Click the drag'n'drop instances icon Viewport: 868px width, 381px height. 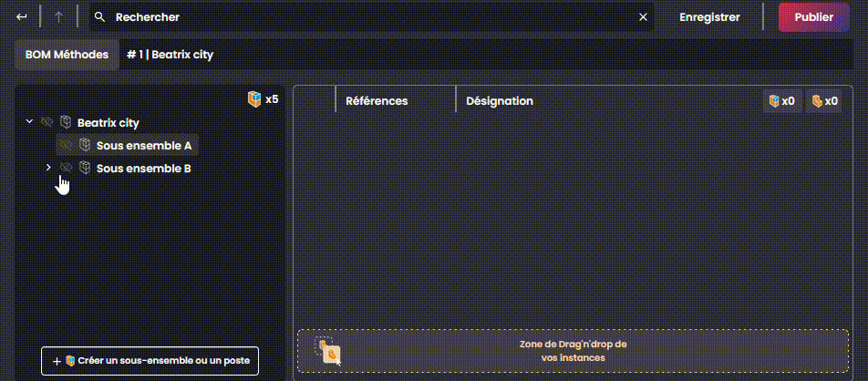[327, 351]
